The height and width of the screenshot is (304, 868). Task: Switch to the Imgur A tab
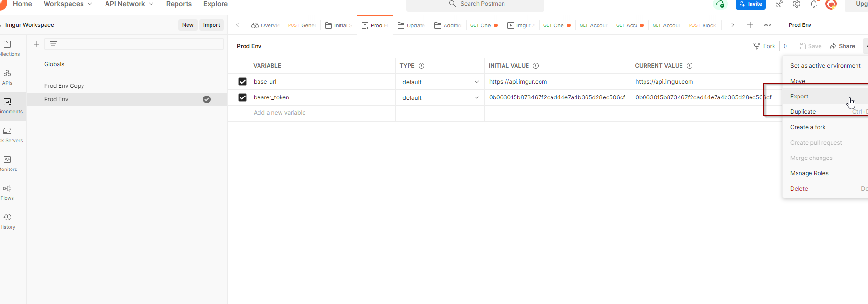(x=521, y=25)
